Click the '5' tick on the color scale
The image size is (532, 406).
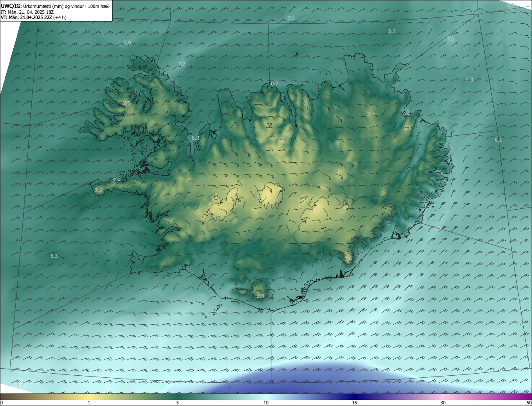click(177, 403)
